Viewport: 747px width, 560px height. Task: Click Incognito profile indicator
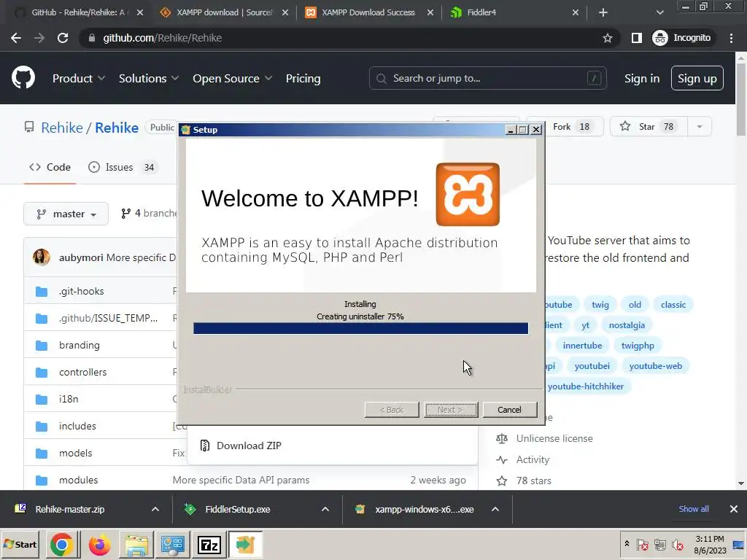682,38
